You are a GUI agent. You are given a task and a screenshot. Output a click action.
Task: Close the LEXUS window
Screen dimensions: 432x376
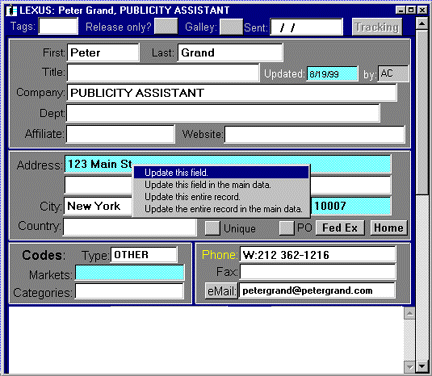(422, 10)
